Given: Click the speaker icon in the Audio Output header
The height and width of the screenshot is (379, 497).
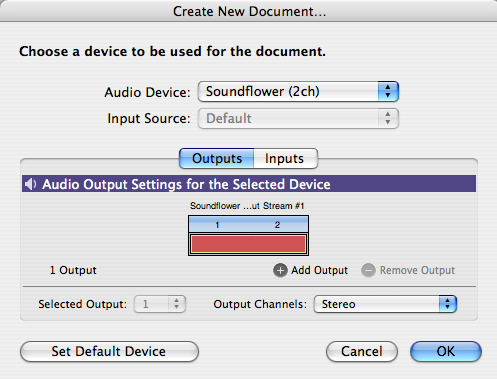Looking at the screenshot, I should (31, 184).
